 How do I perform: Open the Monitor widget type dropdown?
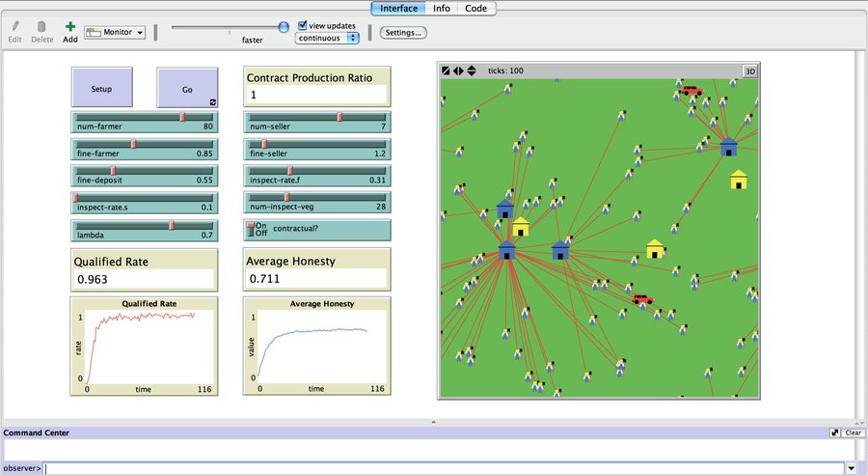(115, 33)
